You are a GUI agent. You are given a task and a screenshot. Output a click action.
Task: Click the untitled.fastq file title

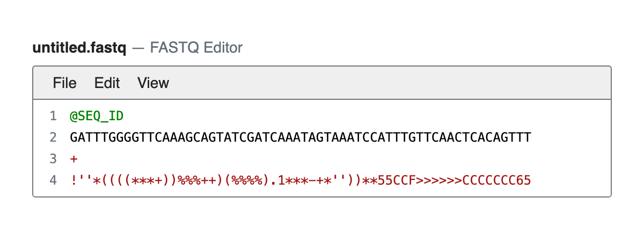pyautogui.click(x=79, y=48)
